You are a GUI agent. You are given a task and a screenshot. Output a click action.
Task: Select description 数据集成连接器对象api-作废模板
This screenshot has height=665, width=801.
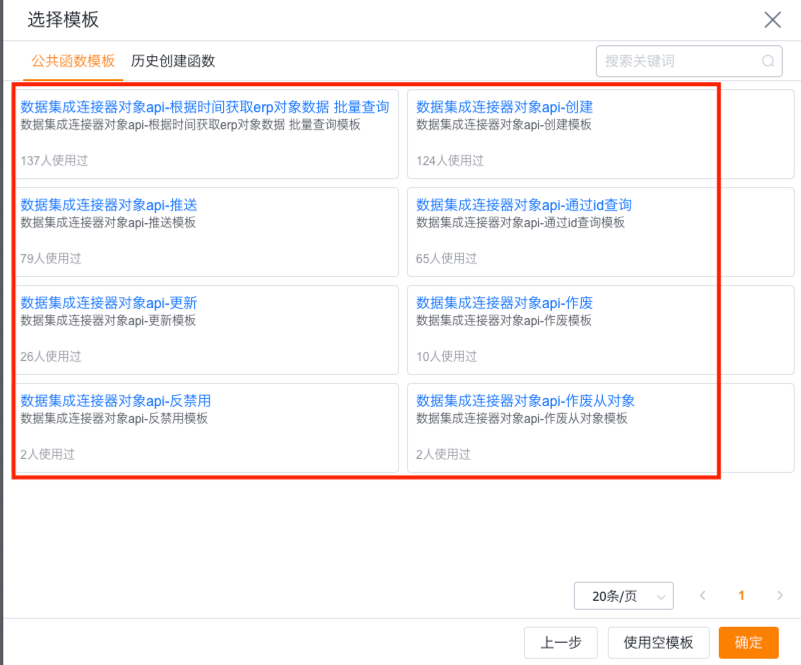tap(504, 321)
